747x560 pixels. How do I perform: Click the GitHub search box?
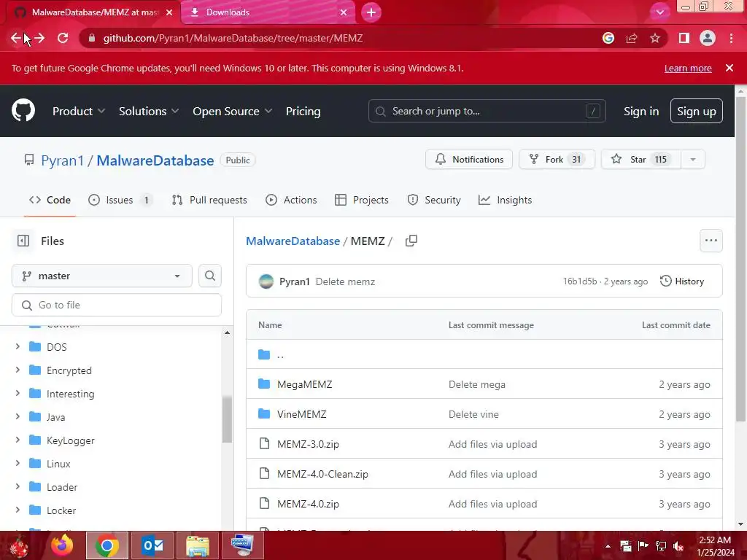[487, 112]
